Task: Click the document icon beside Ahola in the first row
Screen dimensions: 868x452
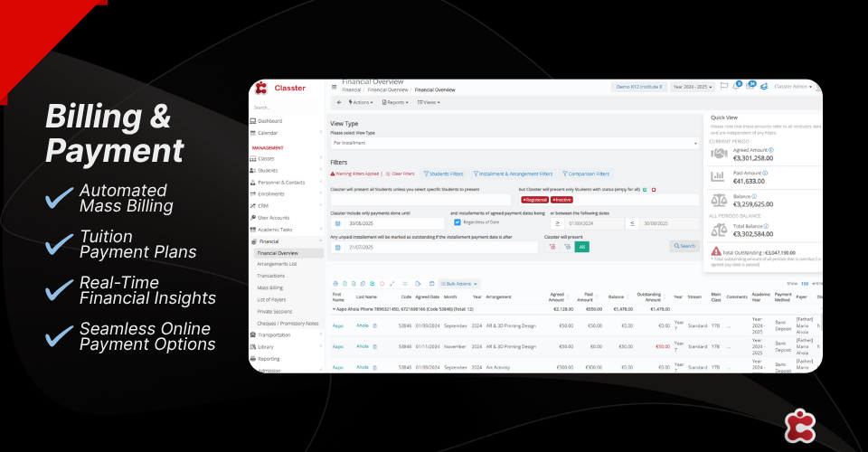Action: click(x=374, y=325)
